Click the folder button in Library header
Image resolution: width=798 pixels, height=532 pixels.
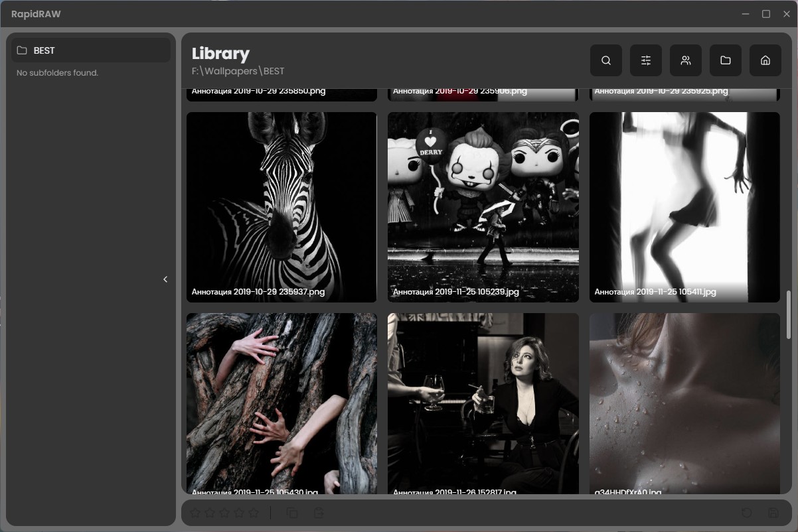point(725,60)
